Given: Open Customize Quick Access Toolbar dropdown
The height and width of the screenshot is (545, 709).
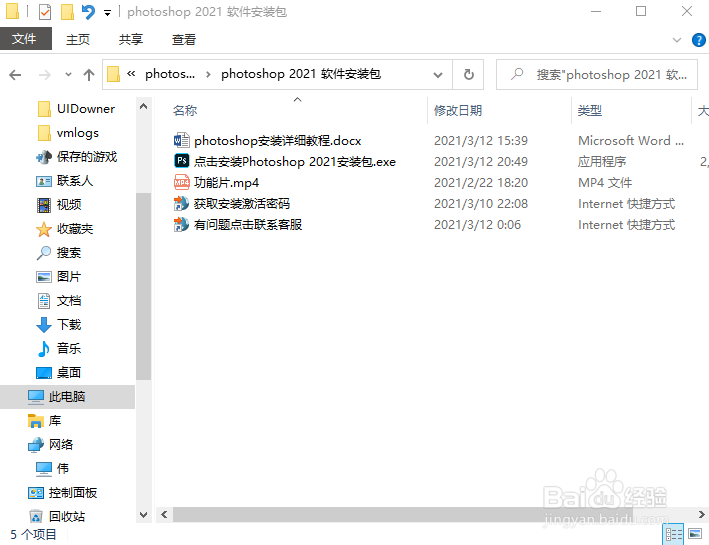Looking at the screenshot, I should pyautogui.click(x=107, y=13).
